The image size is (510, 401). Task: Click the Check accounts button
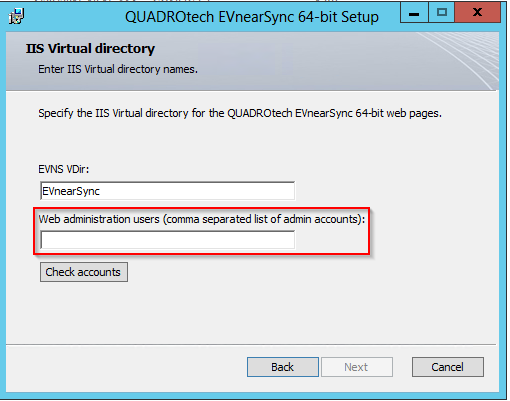[x=84, y=272]
